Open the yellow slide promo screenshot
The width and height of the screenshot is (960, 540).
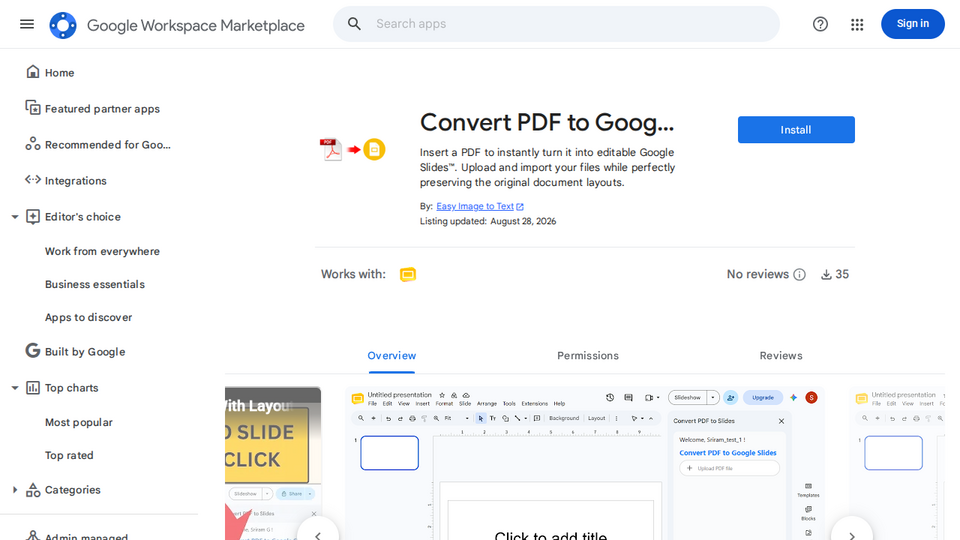pos(272,463)
